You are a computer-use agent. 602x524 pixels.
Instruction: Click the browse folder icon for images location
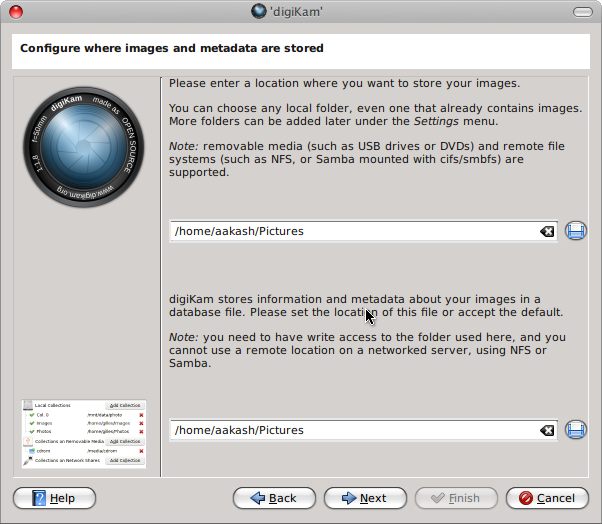pyautogui.click(x=576, y=231)
